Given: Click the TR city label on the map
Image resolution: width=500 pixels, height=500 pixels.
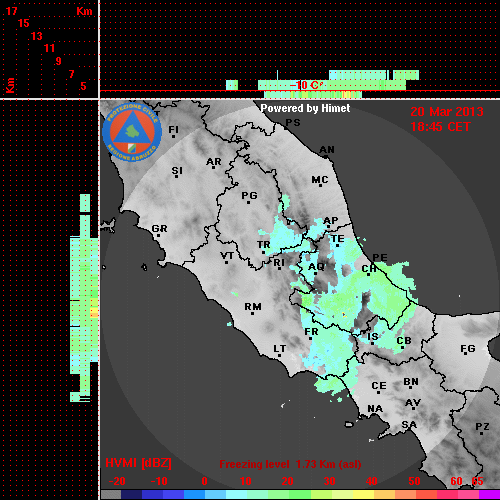Looking at the screenshot, I should pos(264,245).
